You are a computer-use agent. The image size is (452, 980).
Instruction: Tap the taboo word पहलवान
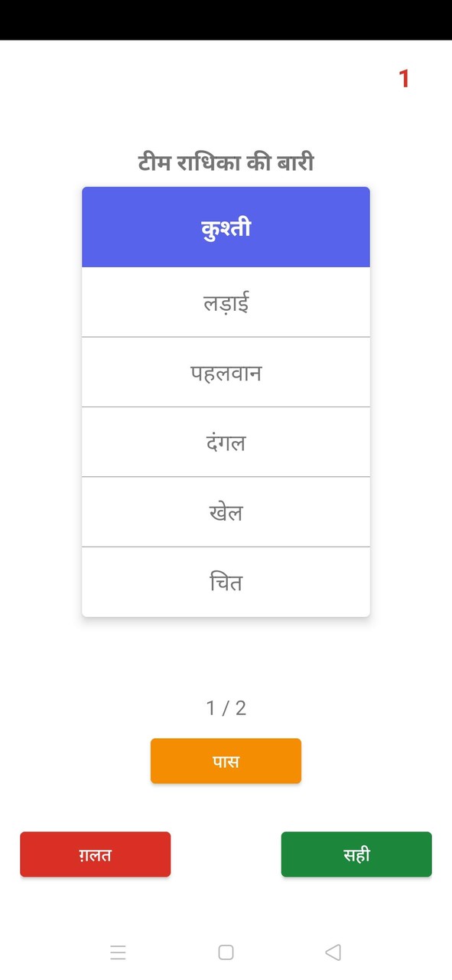coord(226,372)
